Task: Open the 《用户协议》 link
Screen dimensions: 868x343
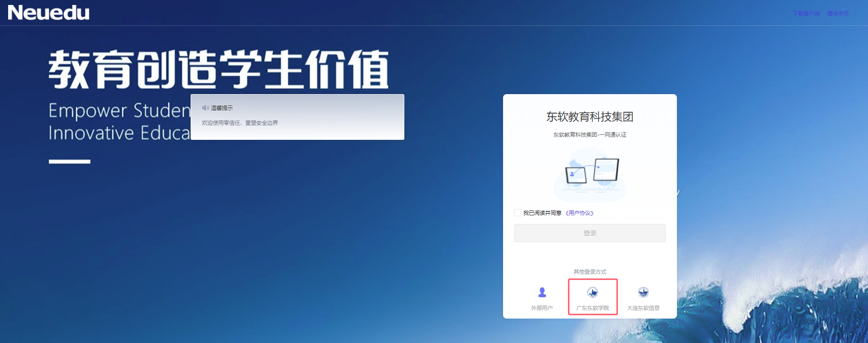Action: point(580,213)
